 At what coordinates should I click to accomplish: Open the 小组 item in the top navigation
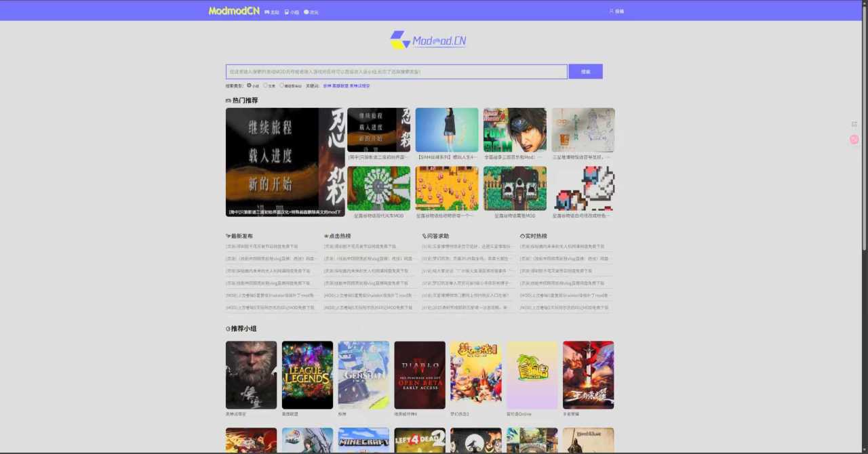pos(292,12)
